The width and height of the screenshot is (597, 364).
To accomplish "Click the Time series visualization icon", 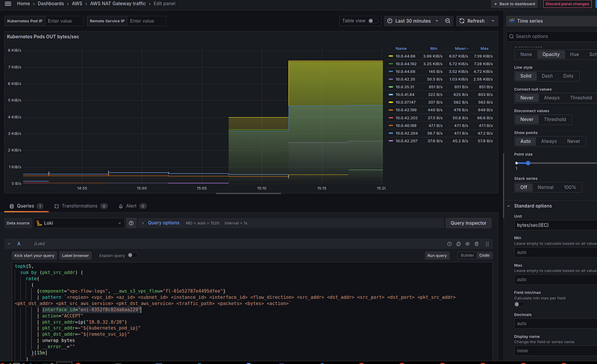I will (512, 21).
